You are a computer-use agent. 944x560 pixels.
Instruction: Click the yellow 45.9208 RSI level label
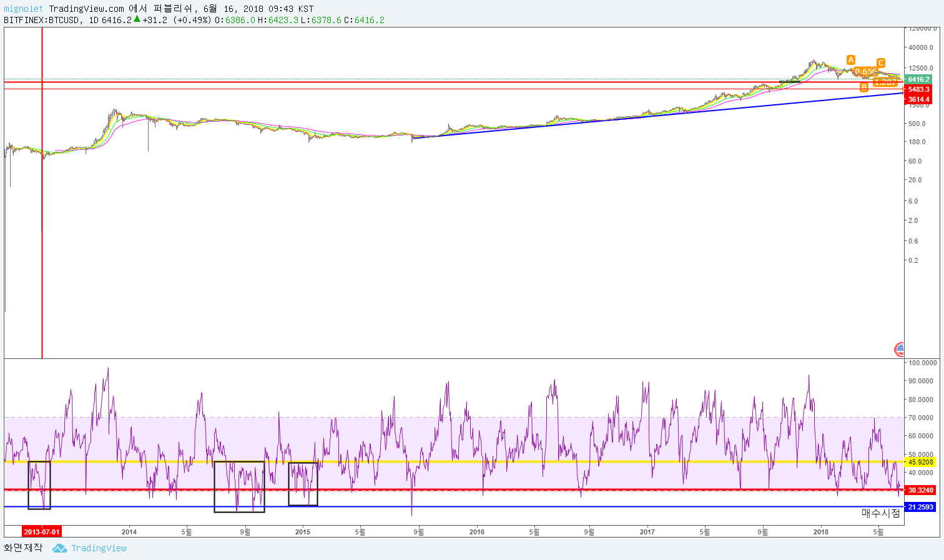[920, 462]
